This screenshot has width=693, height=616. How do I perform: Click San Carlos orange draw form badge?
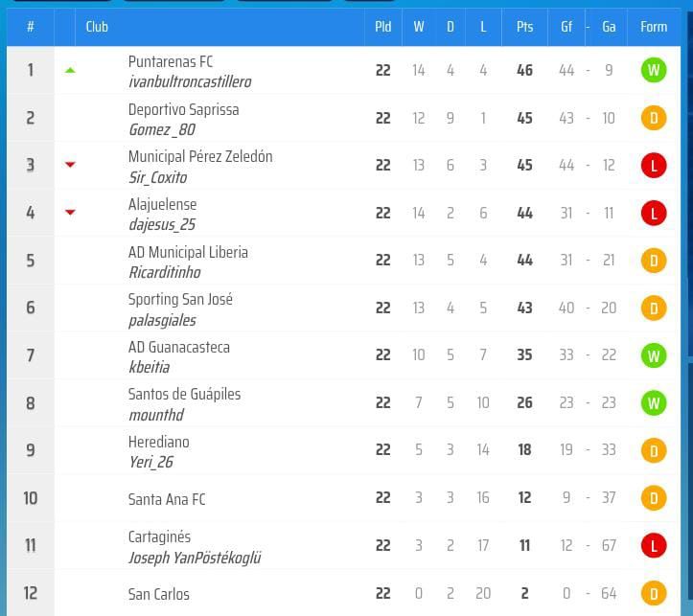654,594
